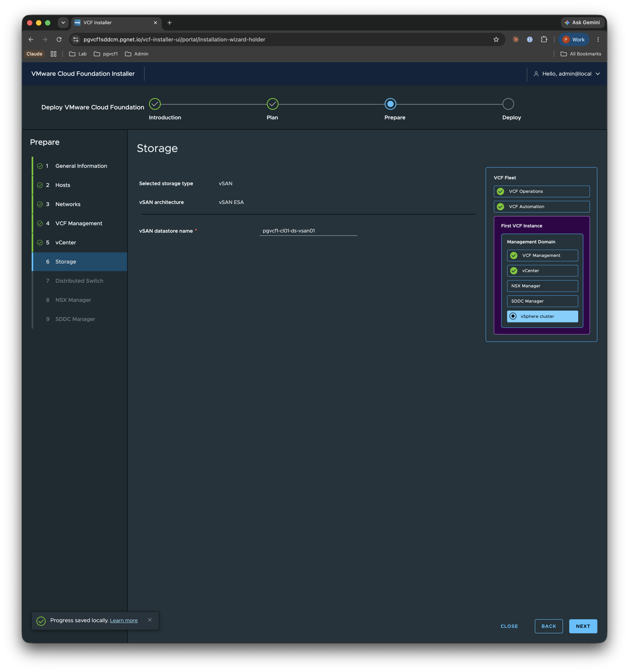
Task: Go to step 5 vCenter
Action: click(x=80, y=243)
